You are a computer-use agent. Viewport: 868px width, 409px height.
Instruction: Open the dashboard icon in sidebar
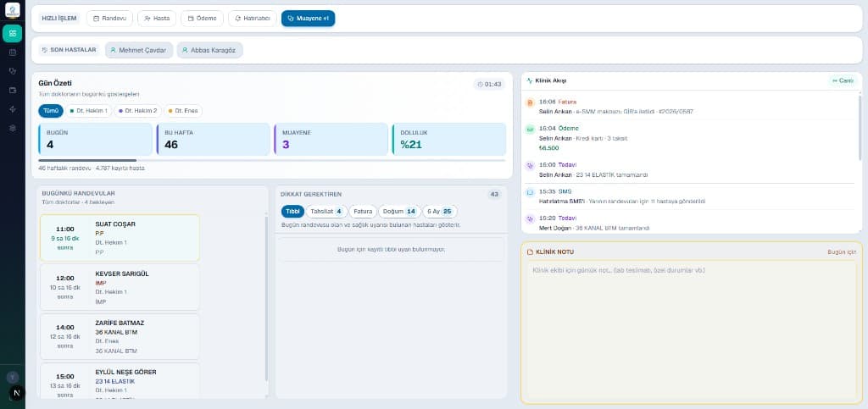12,33
